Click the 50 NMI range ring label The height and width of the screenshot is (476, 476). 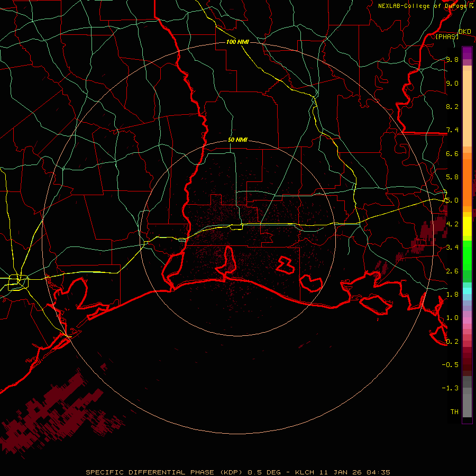click(x=237, y=140)
